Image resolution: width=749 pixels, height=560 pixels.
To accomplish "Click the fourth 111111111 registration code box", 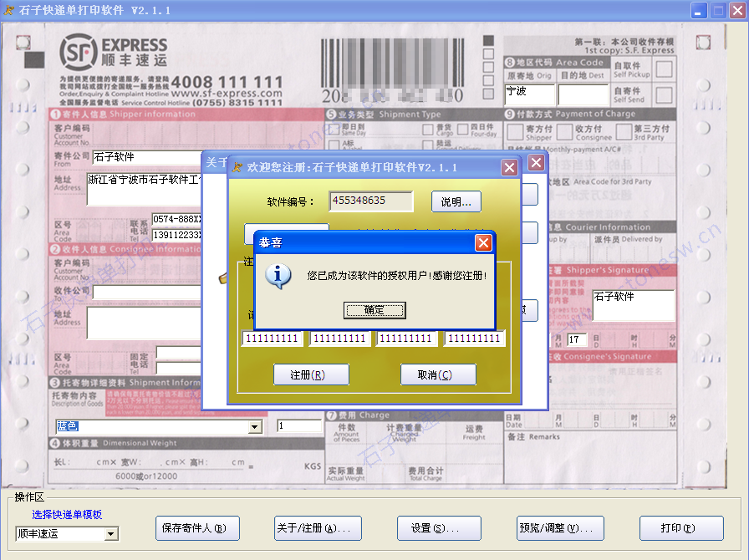I will pos(474,339).
